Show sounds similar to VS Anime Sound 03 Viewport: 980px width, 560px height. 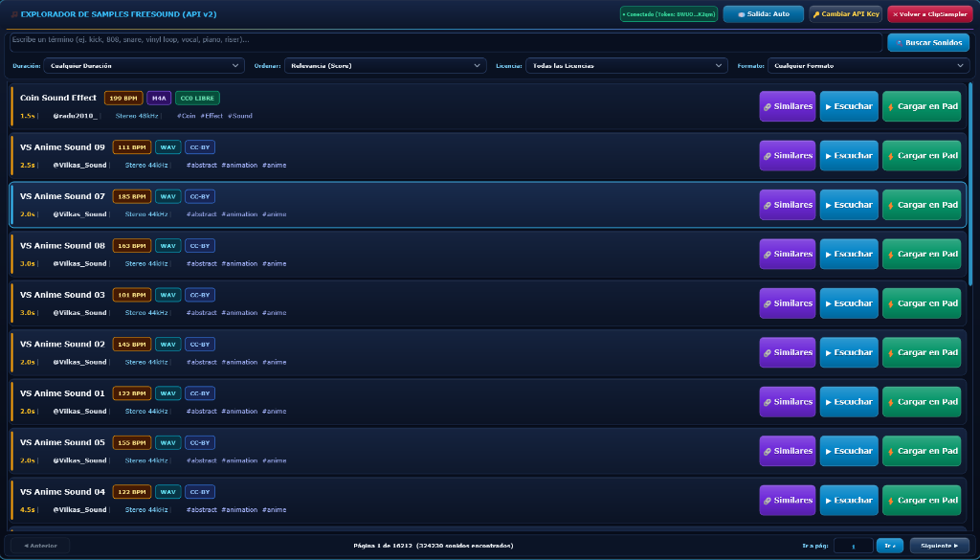click(787, 303)
